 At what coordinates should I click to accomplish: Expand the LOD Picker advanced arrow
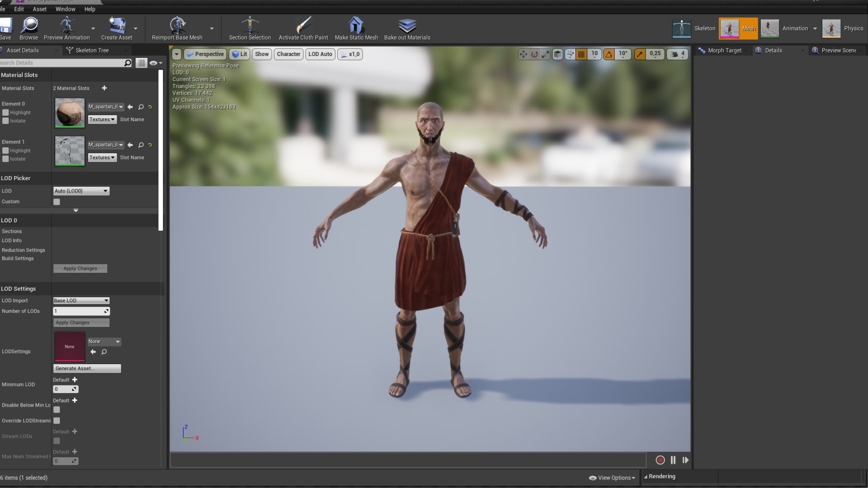pyautogui.click(x=75, y=211)
